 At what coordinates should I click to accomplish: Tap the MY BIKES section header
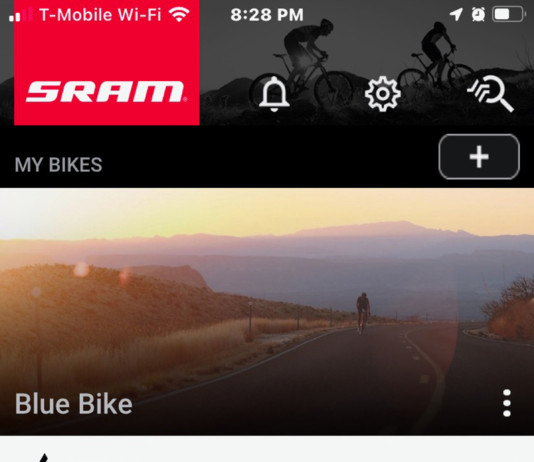(58, 165)
